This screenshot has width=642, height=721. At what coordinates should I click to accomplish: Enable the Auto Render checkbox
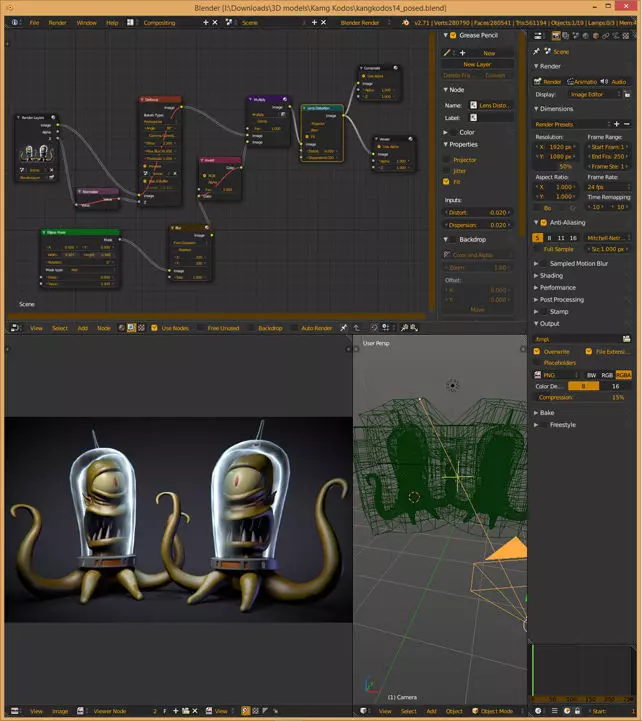pos(294,328)
